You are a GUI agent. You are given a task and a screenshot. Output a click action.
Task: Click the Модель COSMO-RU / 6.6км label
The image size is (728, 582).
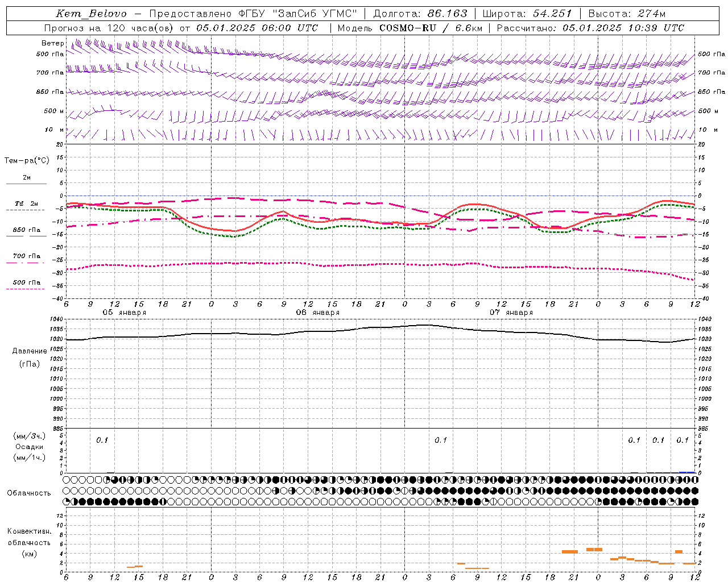[409, 28]
